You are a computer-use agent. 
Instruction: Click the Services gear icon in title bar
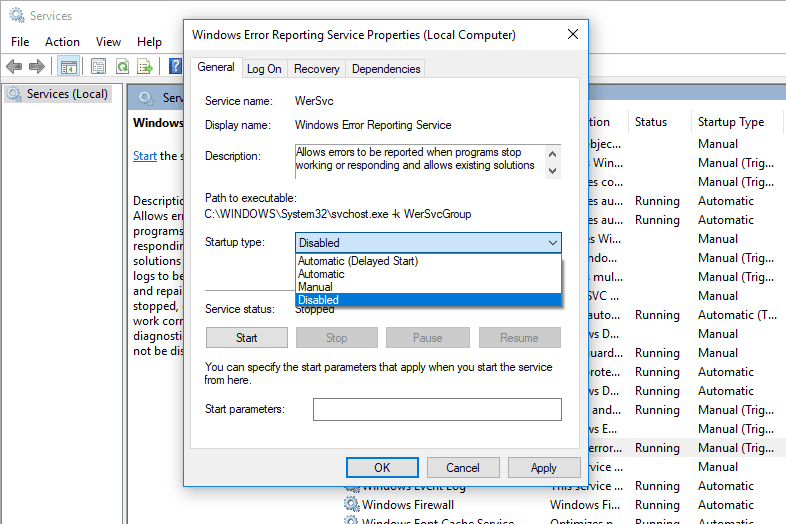[x=17, y=15]
